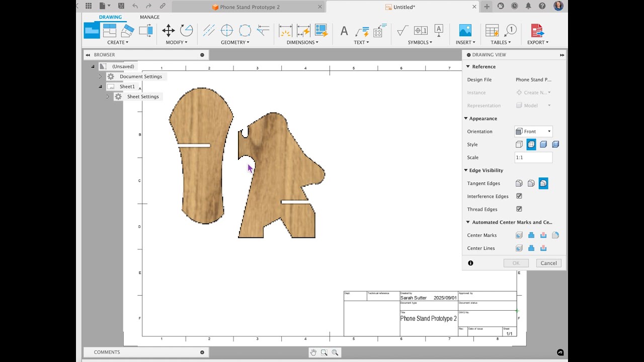Collapse the Appearance section
Image resolution: width=644 pixels, height=362 pixels.
pyautogui.click(x=466, y=119)
